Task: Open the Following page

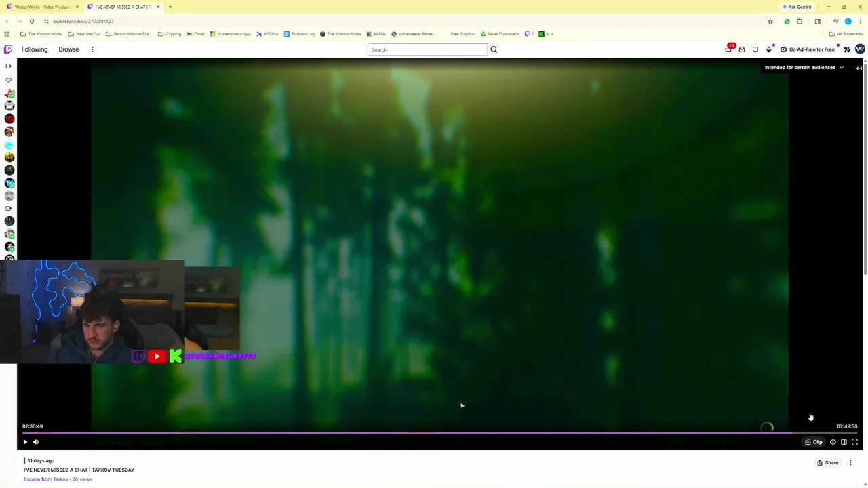Action: point(35,49)
